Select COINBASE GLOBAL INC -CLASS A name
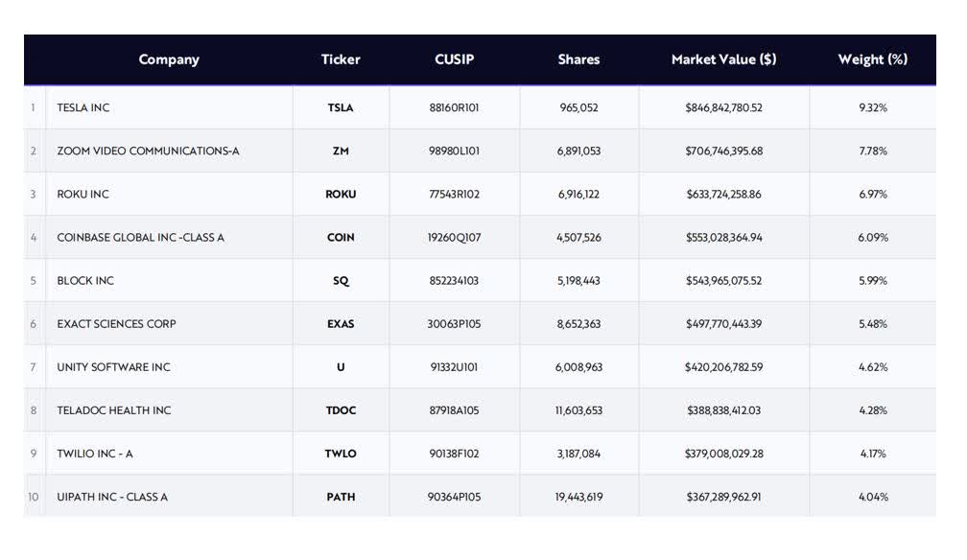Viewport: 967px width, 560px height. click(141, 238)
